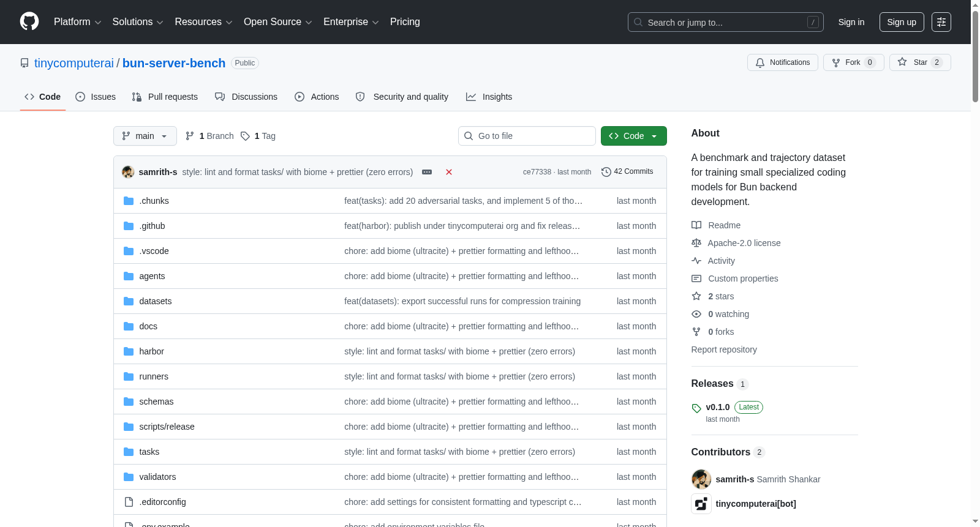The image size is (980, 527).
Task: Click the Go to file input
Action: (x=527, y=136)
